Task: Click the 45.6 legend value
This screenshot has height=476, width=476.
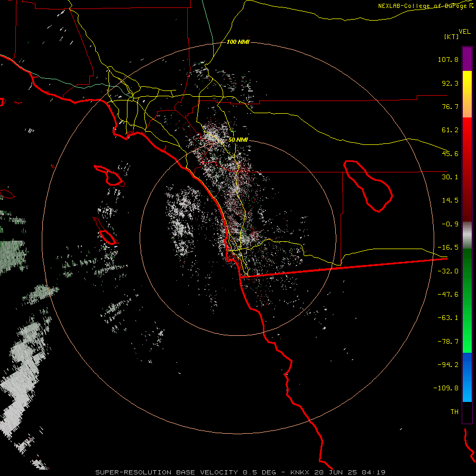Action: pos(450,153)
